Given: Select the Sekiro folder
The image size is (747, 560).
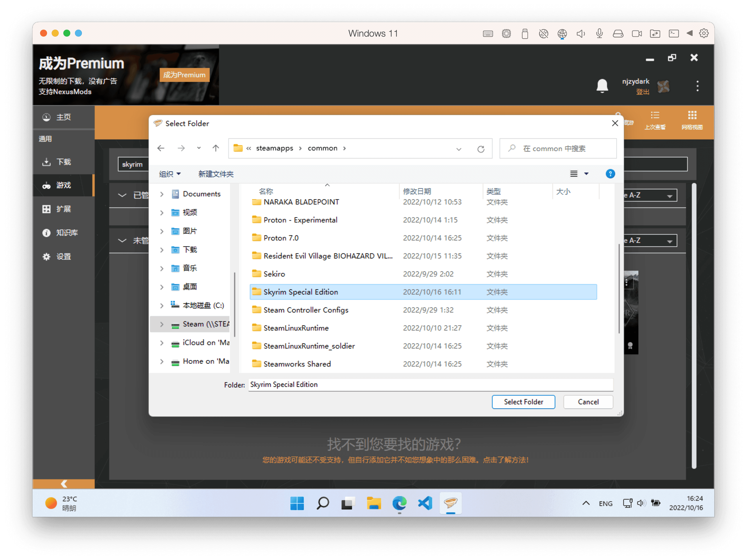Looking at the screenshot, I should pos(423,274).
